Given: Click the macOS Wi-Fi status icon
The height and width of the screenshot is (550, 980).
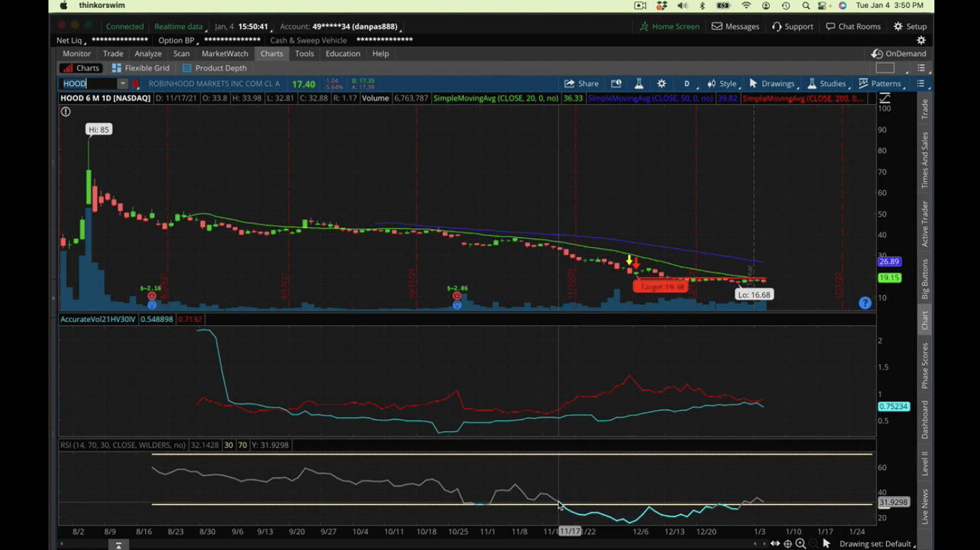Looking at the screenshot, I should tap(746, 6).
